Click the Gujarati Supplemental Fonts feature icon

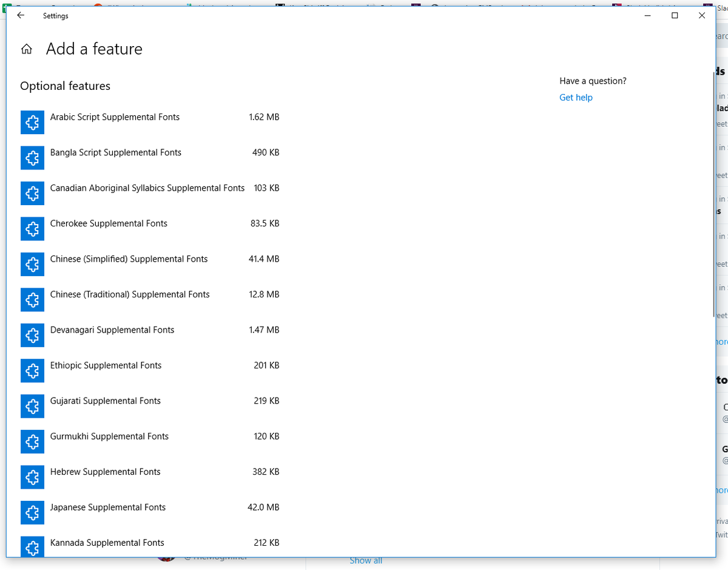[x=32, y=407]
